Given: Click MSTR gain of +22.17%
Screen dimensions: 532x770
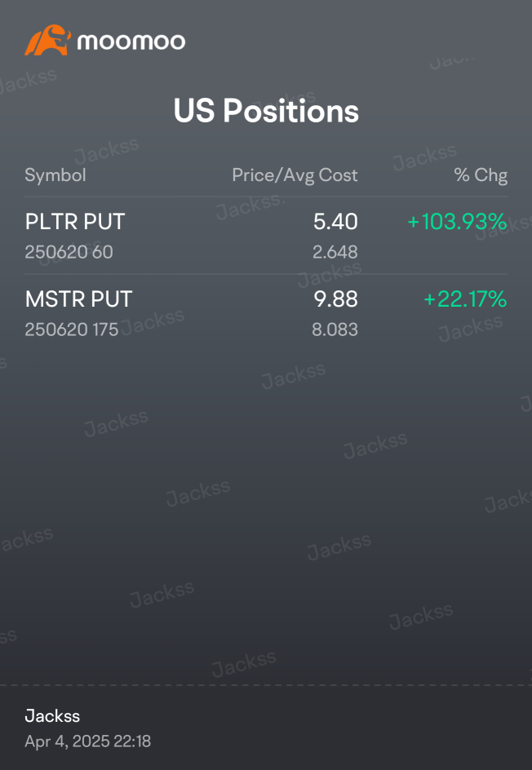Looking at the screenshot, I should 465,299.
